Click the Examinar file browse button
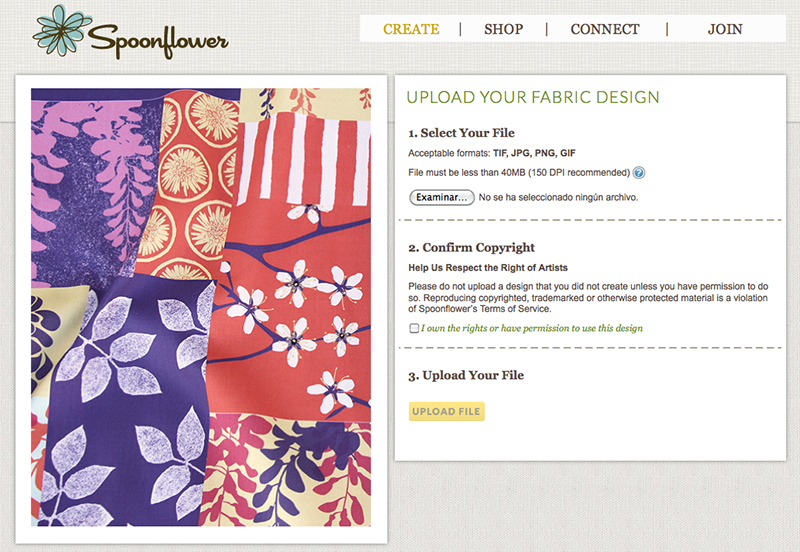The width and height of the screenshot is (800, 552). coord(442,197)
